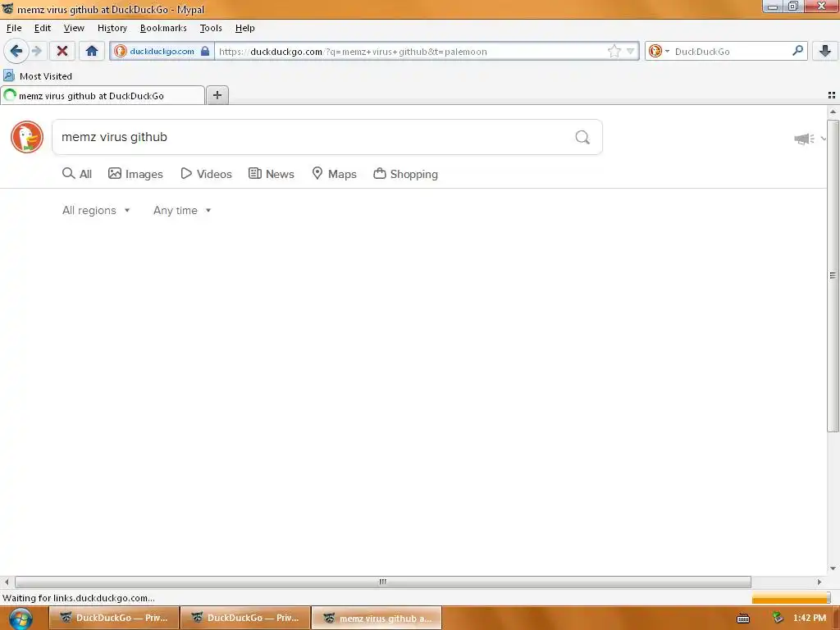
Task: Open the Windows Start orb
Action: point(21,619)
